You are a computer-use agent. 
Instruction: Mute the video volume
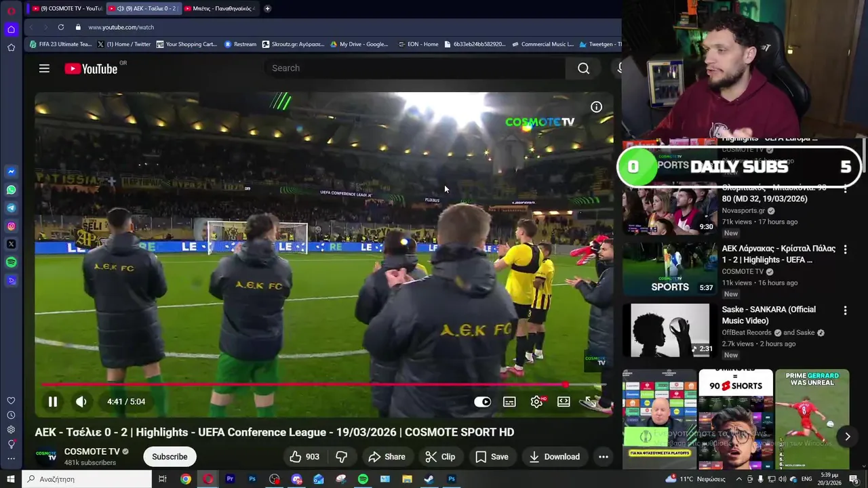tap(81, 402)
